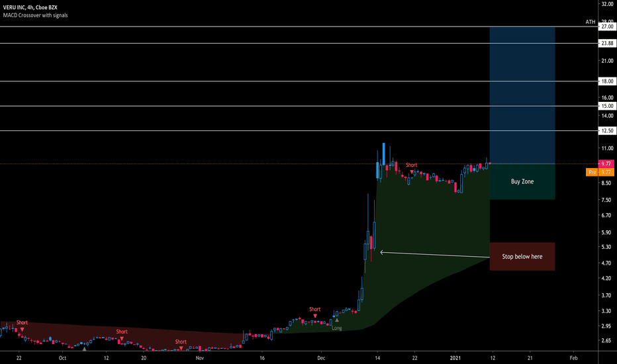The width and height of the screenshot is (617, 364).
Task: Click the 3.70 price axis value
Action: [607, 295]
